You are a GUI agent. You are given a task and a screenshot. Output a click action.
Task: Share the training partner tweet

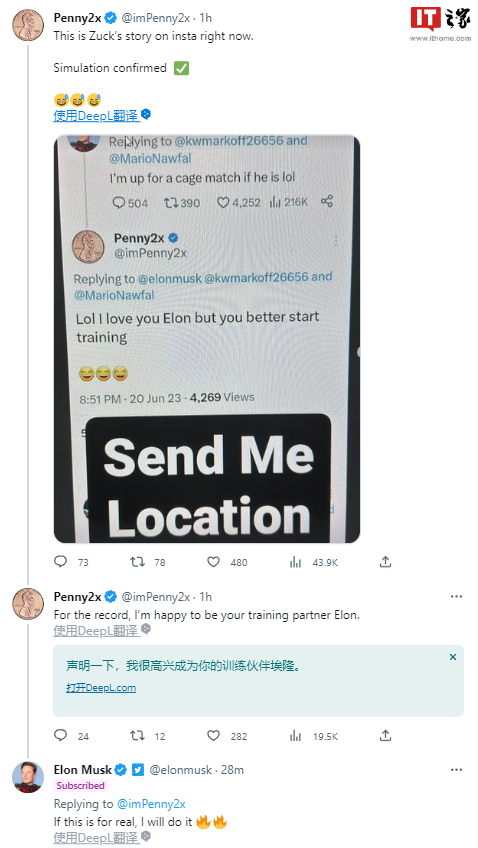pos(385,736)
